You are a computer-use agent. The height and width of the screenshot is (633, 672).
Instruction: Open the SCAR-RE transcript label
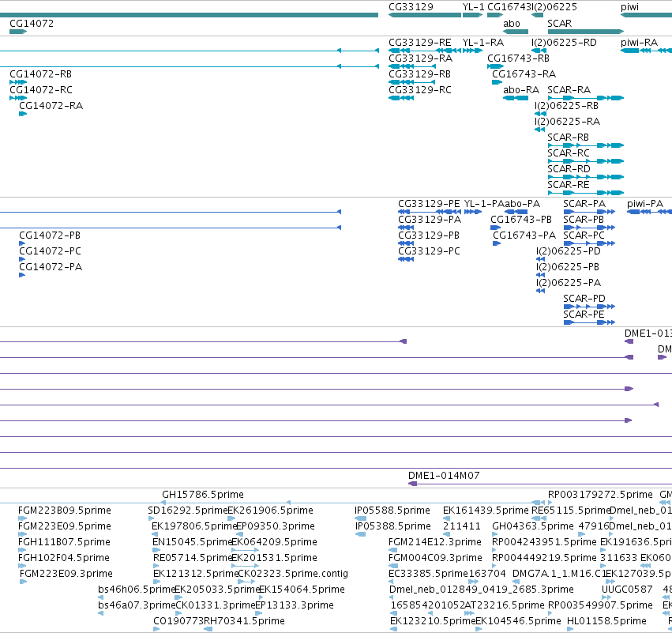[x=569, y=185]
